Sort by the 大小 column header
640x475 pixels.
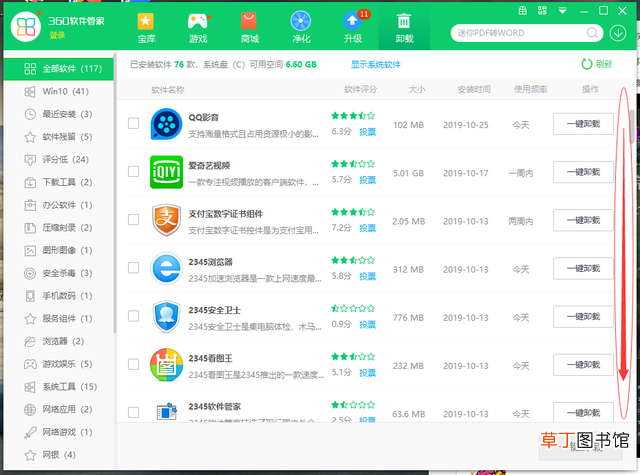pyautogui.click(x=417, y=89)
